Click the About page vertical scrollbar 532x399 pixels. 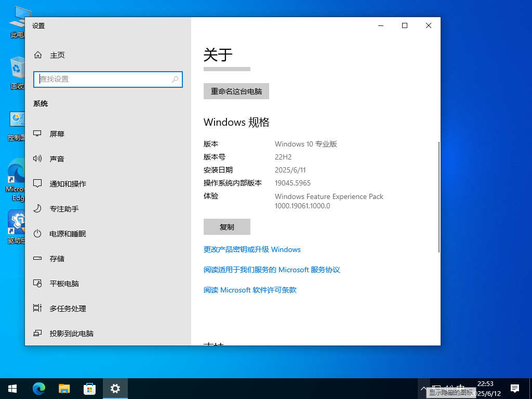click(x=438, y=197)
